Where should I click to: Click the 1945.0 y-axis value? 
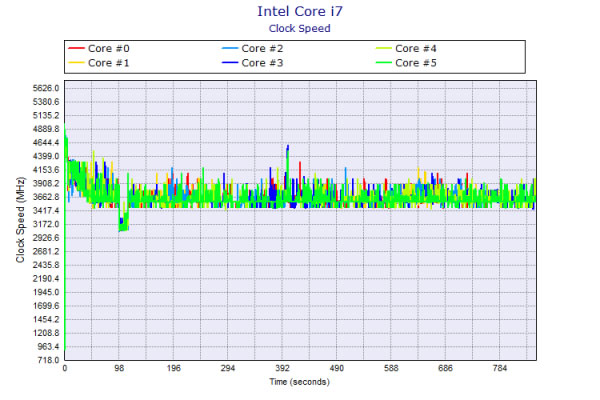[46, 292]
